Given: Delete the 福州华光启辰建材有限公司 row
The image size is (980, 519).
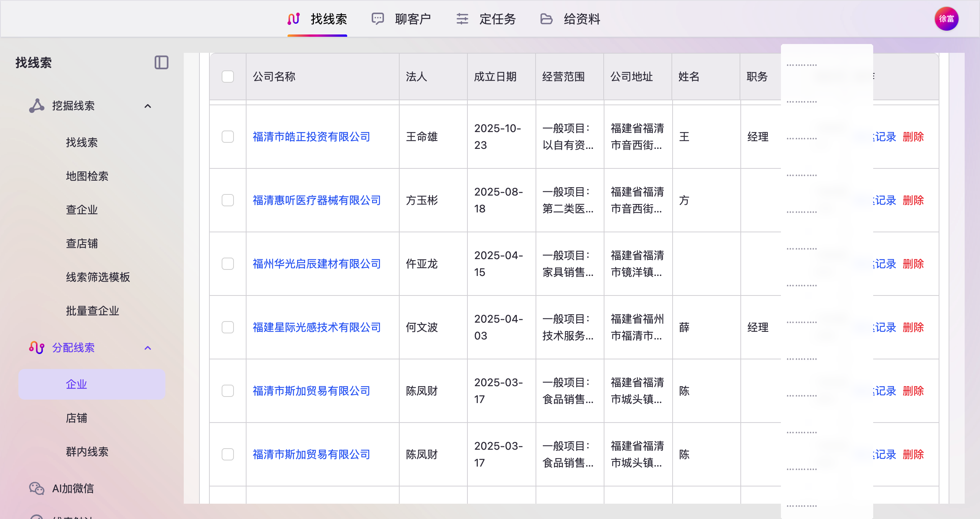Looking at the screenshot, I should (913, 264).
